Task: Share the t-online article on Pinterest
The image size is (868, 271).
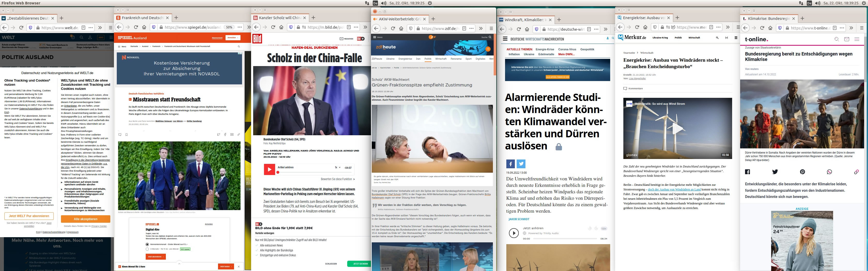Action: click(x=802, y=172)
